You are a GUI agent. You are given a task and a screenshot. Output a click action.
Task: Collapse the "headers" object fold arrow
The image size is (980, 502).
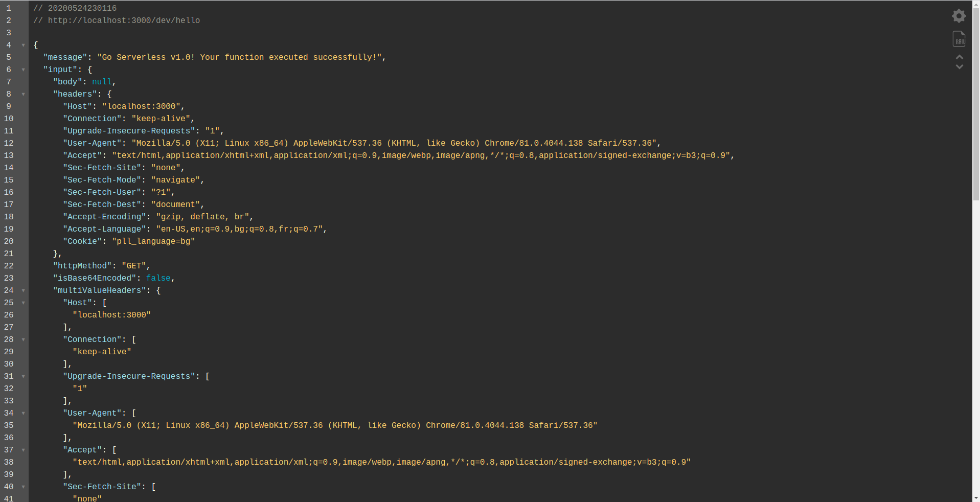tap(23, 94)
